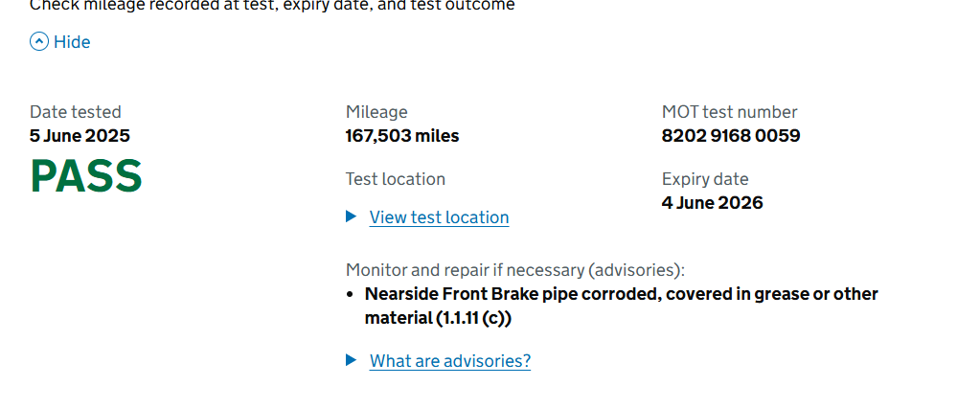Click the 4 June 2026 expiry date

coord(712,203)
